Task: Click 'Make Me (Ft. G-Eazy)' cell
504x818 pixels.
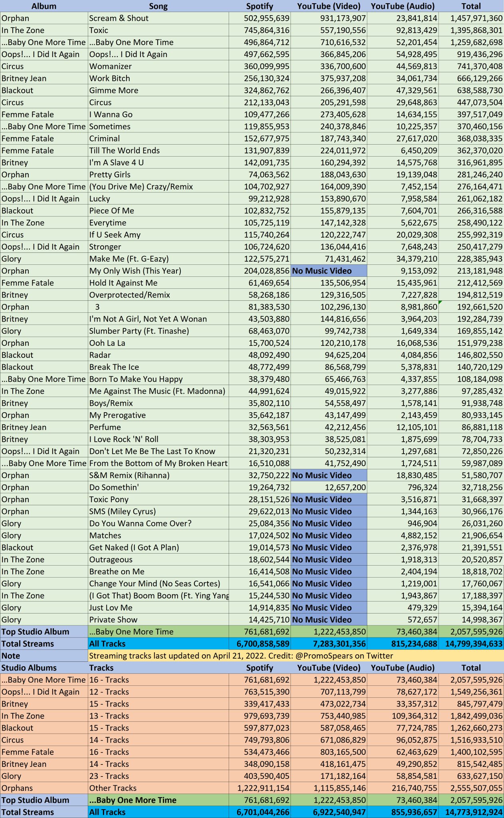Action: click(x=158, y=258)
